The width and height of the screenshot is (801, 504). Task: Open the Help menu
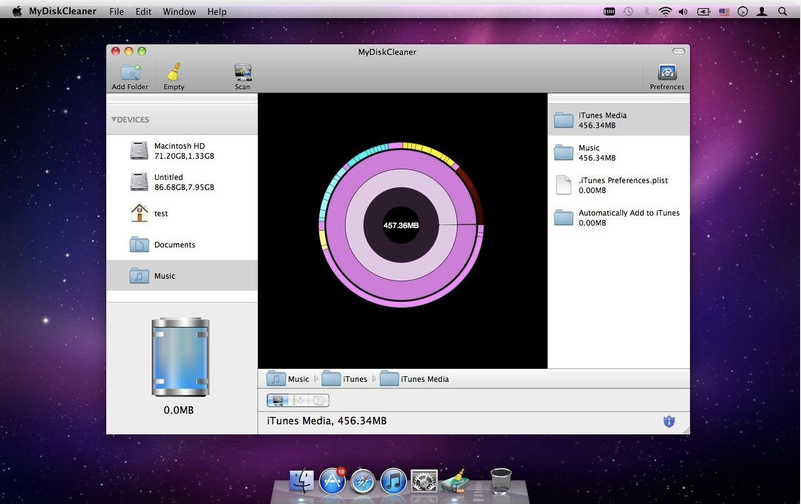click(217, 11)
